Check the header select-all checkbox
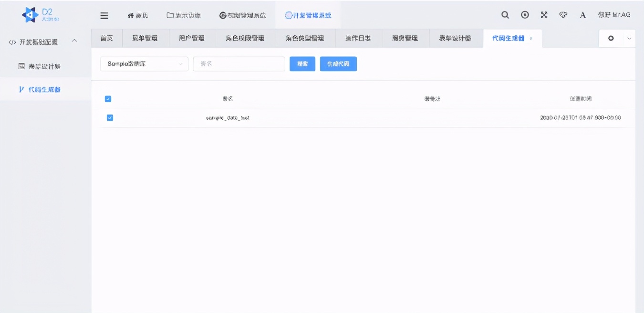The width and height of the screenshot is (644, 313). pyautogui.click(x=108, y=99)
